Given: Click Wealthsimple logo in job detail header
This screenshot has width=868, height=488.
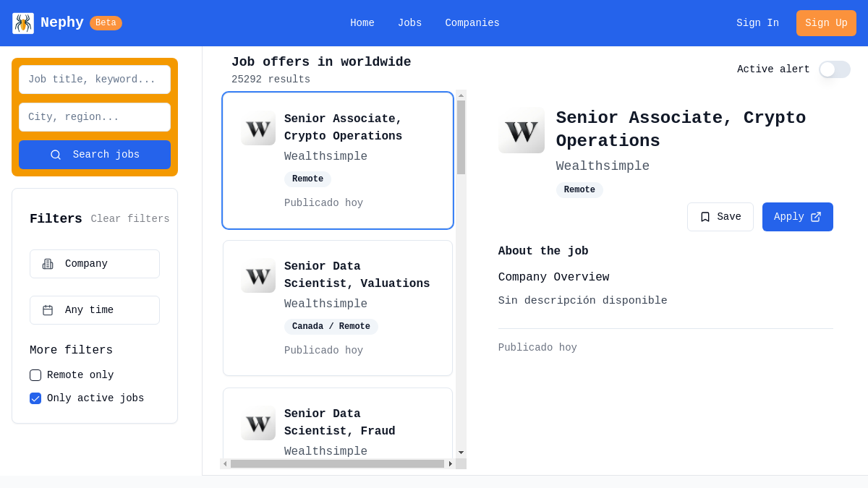Looking at the screenshot, I should 521,130.
